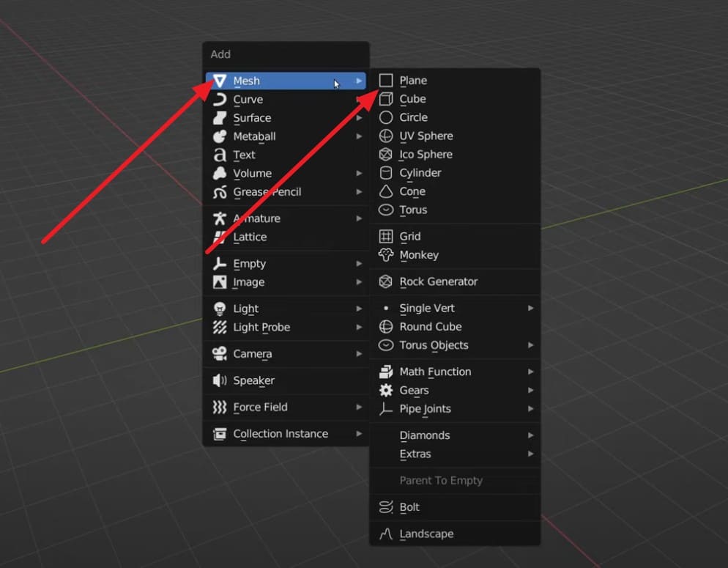Select the Gears generator icon

[x=386, y=390]
